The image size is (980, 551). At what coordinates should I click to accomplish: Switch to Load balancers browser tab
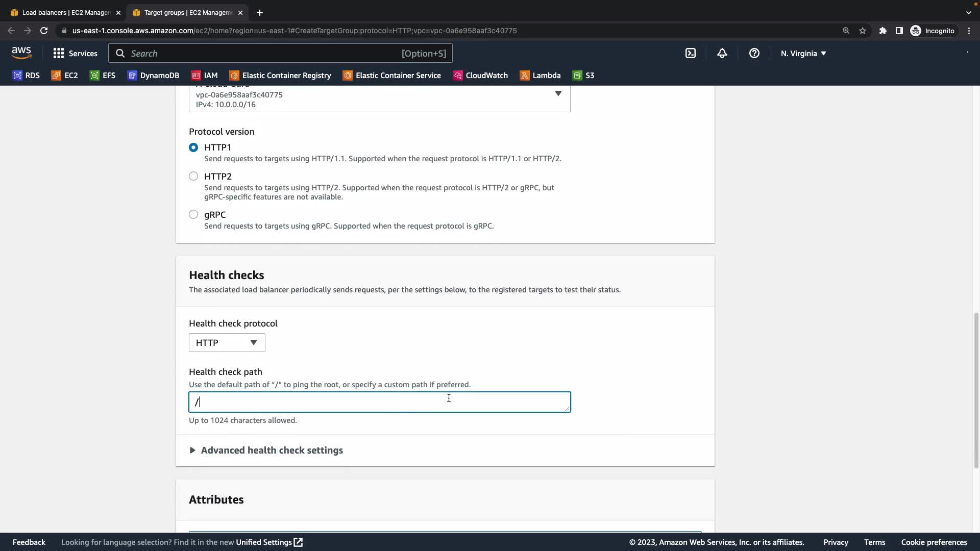tap(65, 13)
